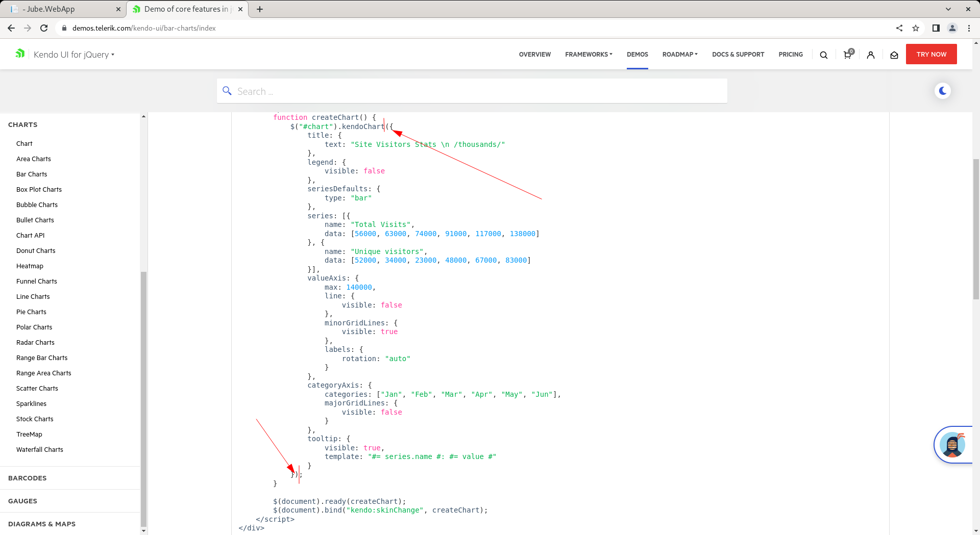Close the Demo of core features tab
This screenshot has width=980, height=535.
click(x=240, y=9)
